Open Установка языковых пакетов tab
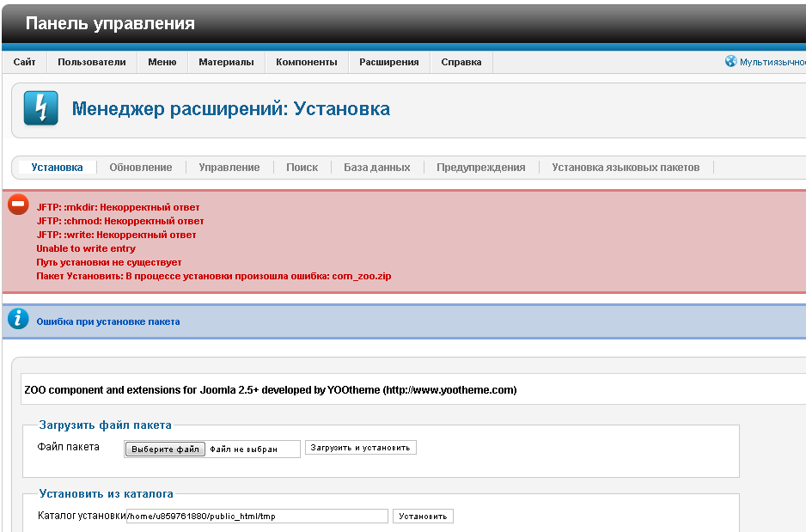This screenshot has width=806, height=532. click(x=626, y=168)
